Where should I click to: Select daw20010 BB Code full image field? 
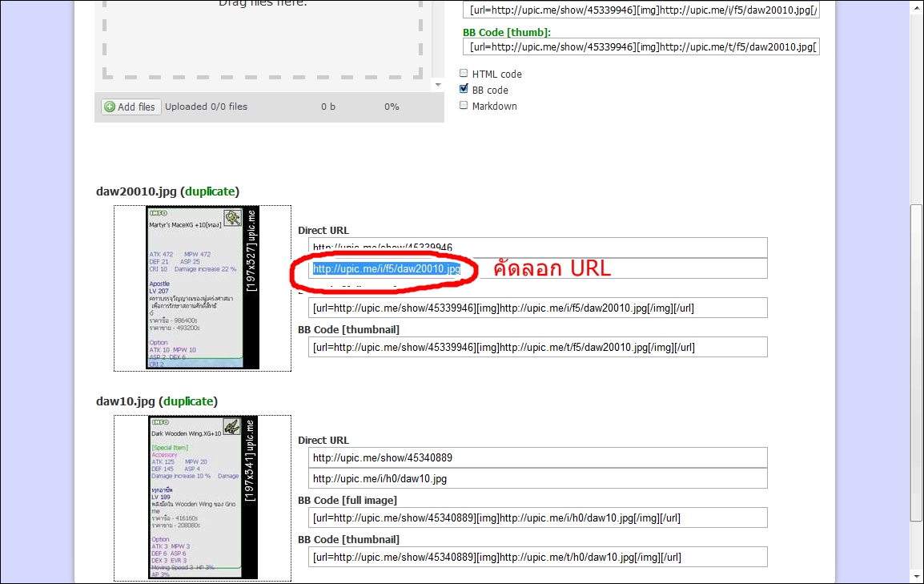(x=537, y=308)
